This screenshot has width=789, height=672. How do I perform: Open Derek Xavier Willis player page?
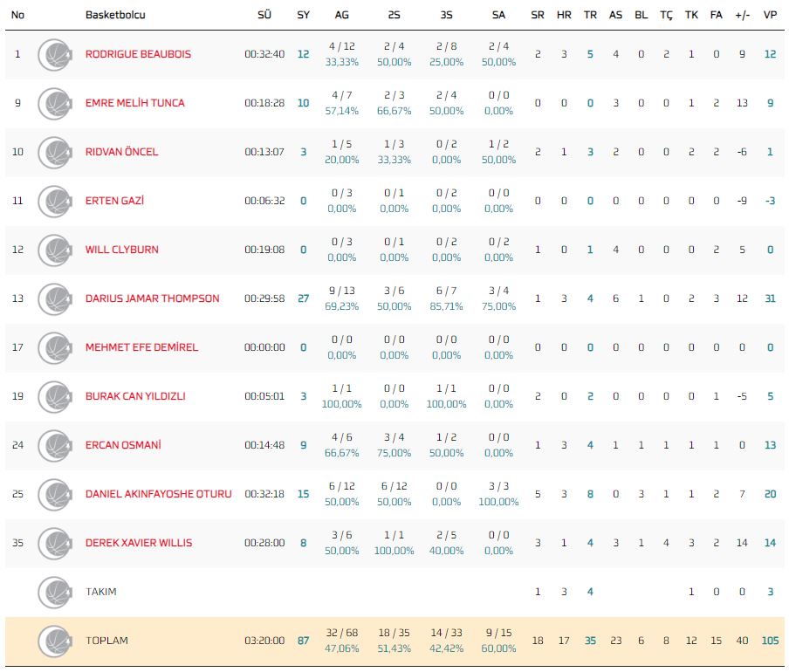tap(138, 543)
